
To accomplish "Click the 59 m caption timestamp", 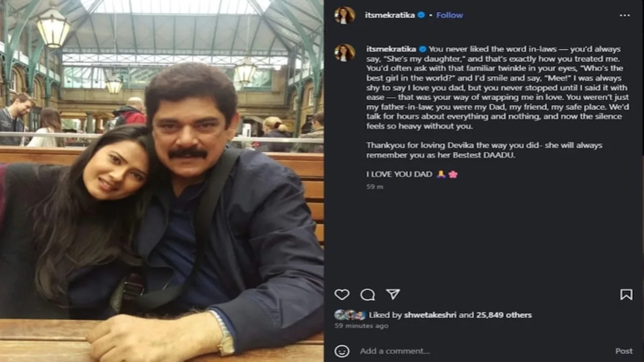I will tap(375, 187).
